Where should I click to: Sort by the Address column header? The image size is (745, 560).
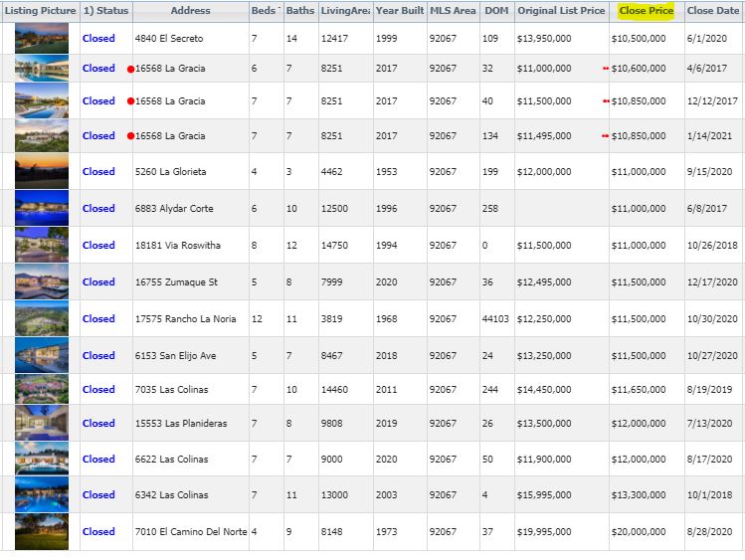[191, 11]
